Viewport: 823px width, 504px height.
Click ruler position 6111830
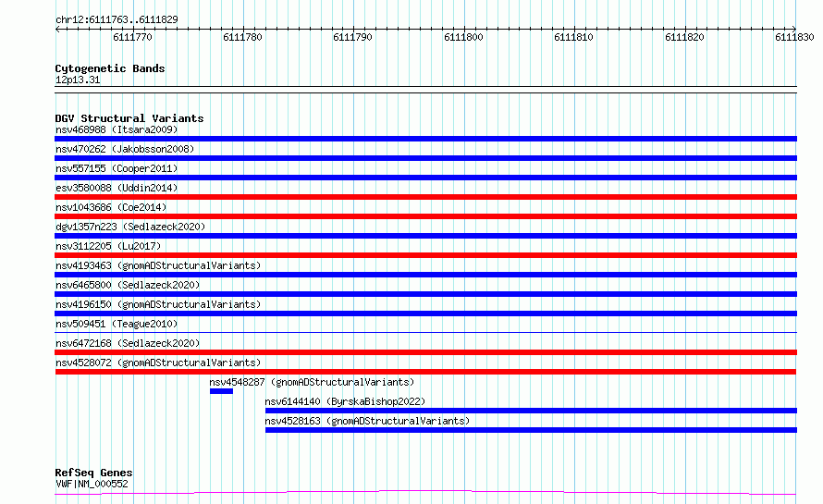point(794,37)
